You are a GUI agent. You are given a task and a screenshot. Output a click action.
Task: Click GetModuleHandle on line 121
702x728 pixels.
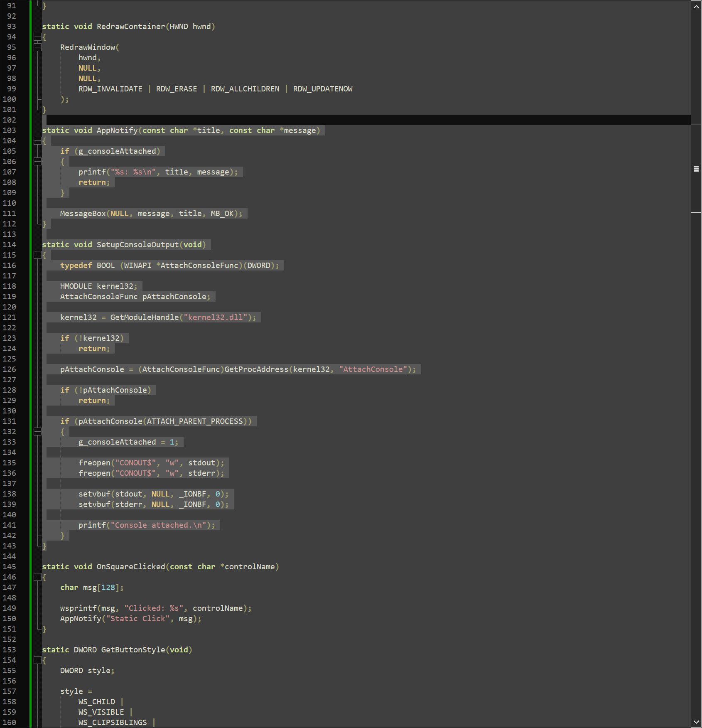point(145,317)
